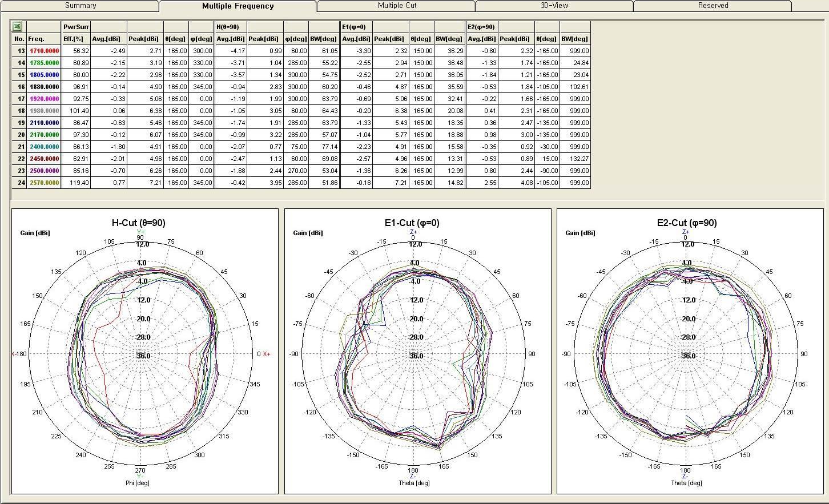
Task: Switch to the Summary tab
Action: [x=81, y=6]
